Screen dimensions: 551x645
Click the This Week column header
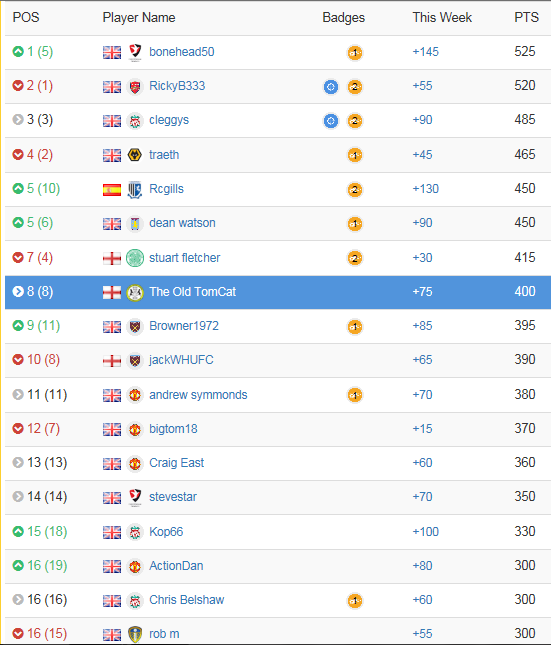click(442, 17)
